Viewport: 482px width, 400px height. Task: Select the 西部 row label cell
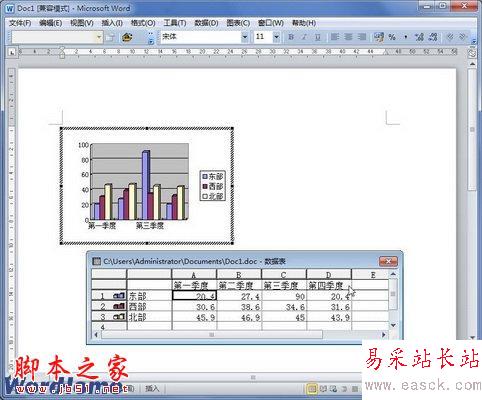click(x=149, y=306)
